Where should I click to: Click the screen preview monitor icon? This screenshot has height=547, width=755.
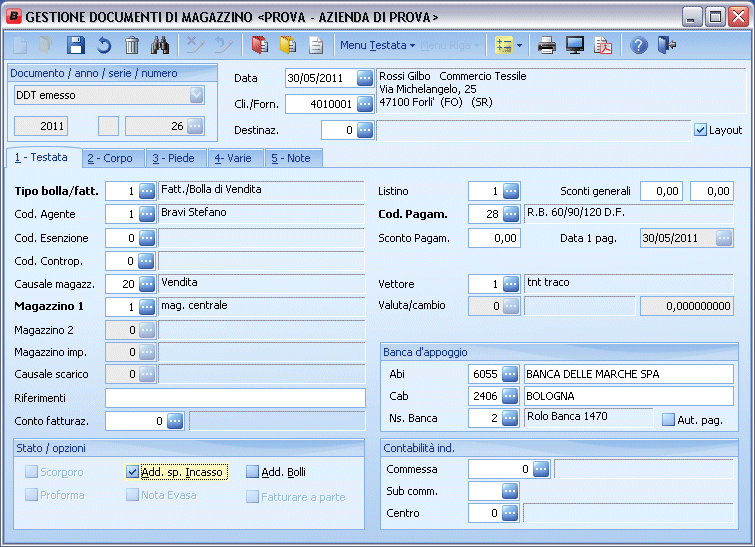coord(575,45)
